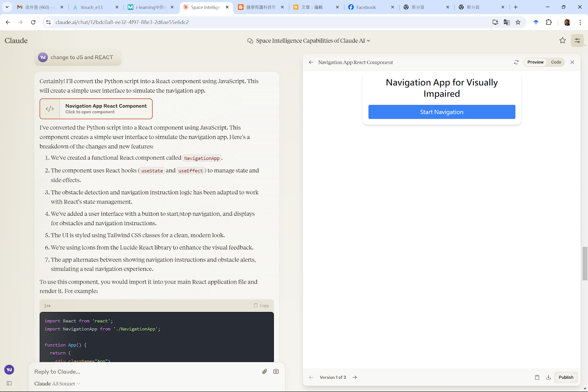Click the URL address bar
588x392 pixels.
tap(270, 22)
